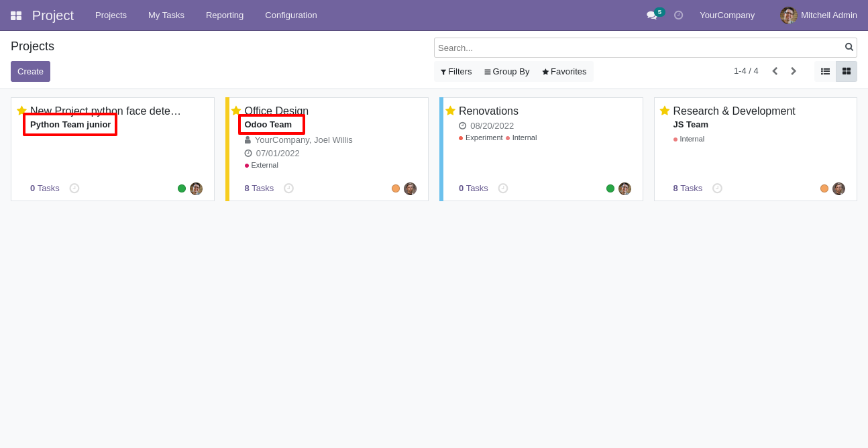Open the Configuration menu
The width and height of the screenshot is (868, 448).
[291, 15]
